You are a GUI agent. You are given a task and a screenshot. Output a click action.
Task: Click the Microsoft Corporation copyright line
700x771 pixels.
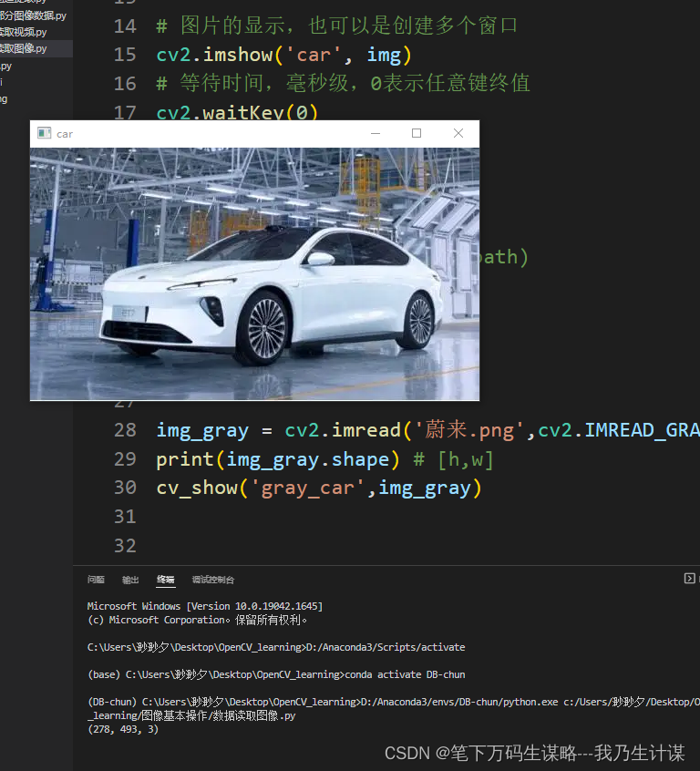tap(197, 620)
